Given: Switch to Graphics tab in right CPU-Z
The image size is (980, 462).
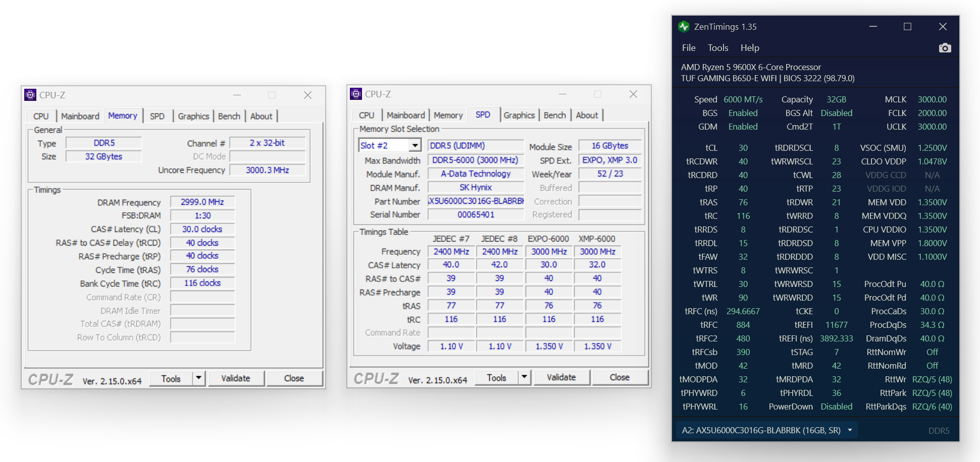Looking at the screenshot, I should pos(519,115).
